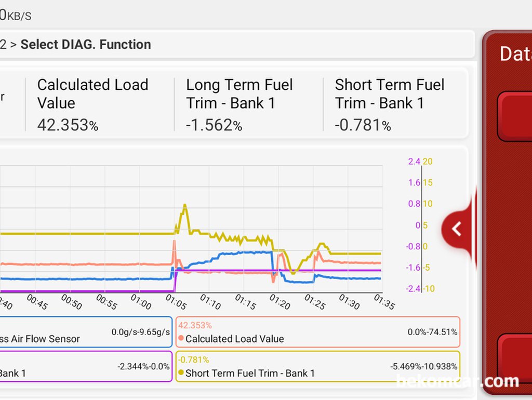The height and width of the screenshot is (400, 532).
Task: Click the yellow Short Term Fuel Trim dot
Action: [181, 372]
